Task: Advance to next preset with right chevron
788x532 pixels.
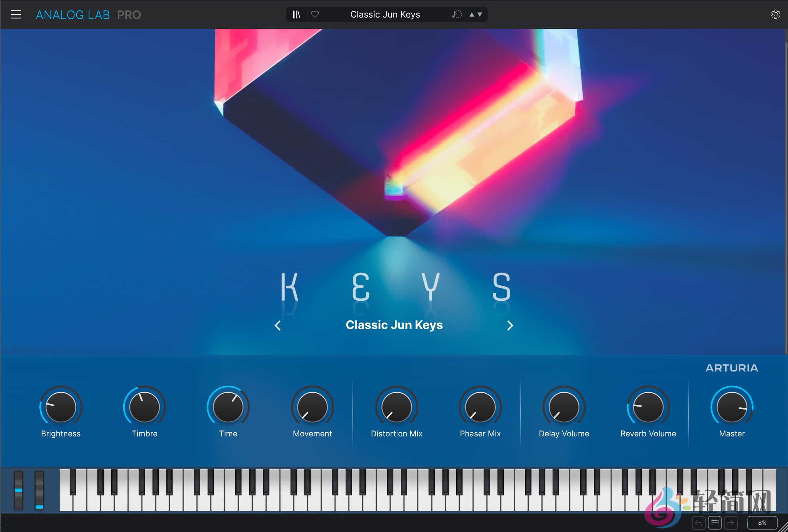Action: tap(511, 326)
